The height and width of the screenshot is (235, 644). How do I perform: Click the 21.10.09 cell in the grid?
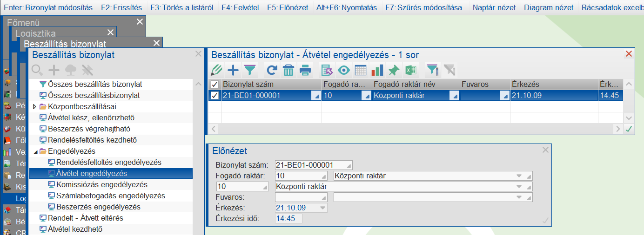(x=554, y=96)
